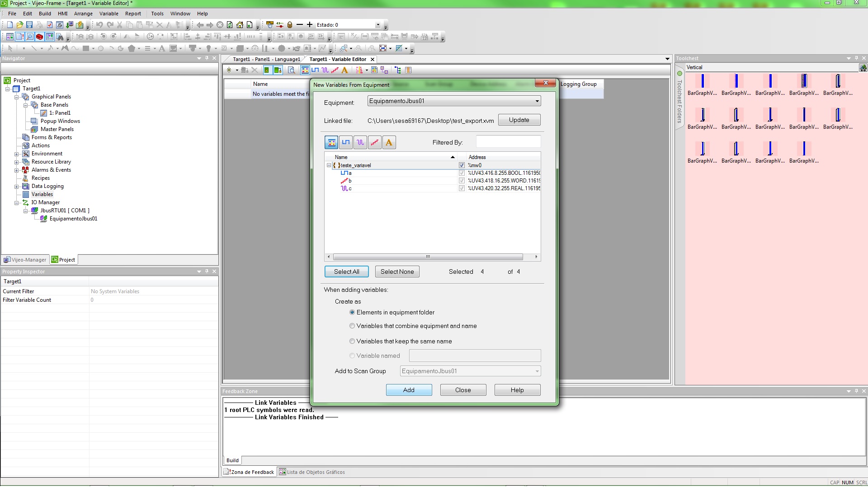Click the integer variable filter icon in dialog

click(x=374, y=143)
